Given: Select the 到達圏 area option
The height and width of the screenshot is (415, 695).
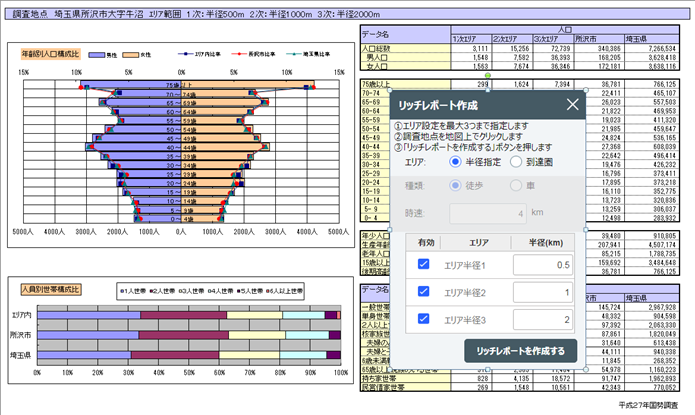Looking at the screenshot, I should 516,162.
